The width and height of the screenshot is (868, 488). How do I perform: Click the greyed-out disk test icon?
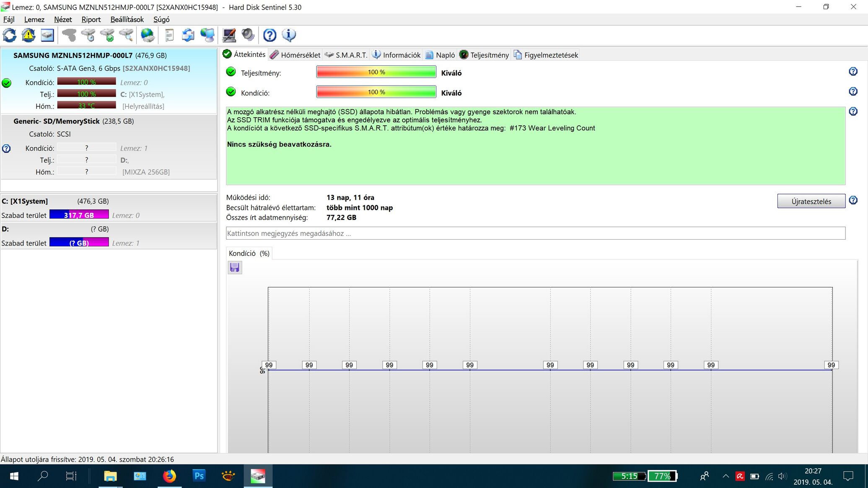click(69, 35)
